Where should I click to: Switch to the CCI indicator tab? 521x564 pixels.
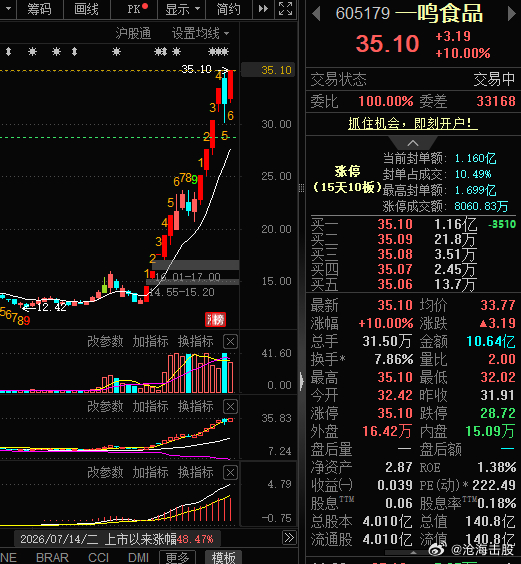coord(99,558)
